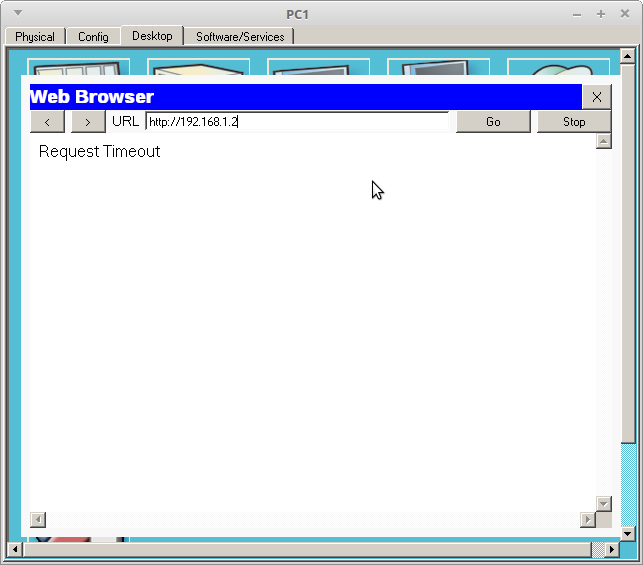Image resolution: width=643 pixels, height=565 pixels.
Task: Click the Desktop pane vertical scrollbar thumb
Action: 628,253
